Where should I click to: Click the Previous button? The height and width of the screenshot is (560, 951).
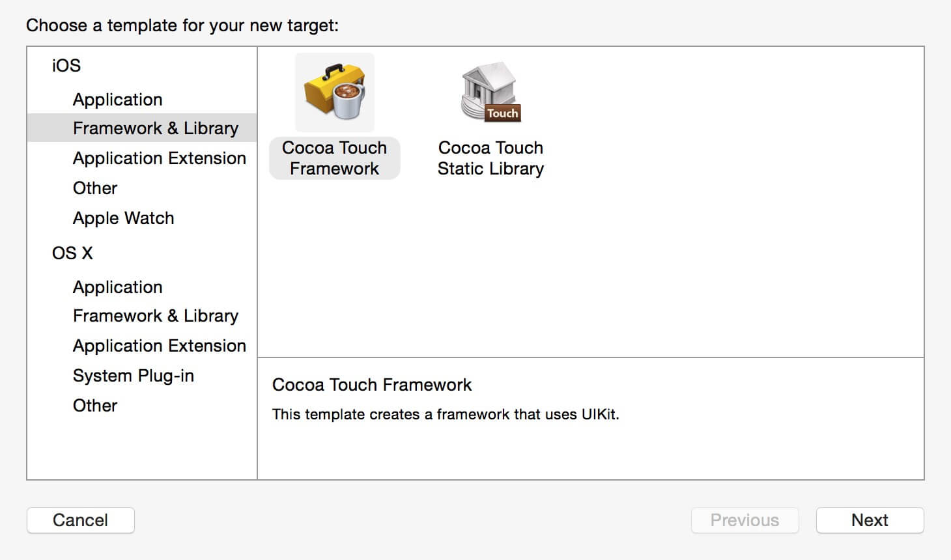[x=745, y=520]
